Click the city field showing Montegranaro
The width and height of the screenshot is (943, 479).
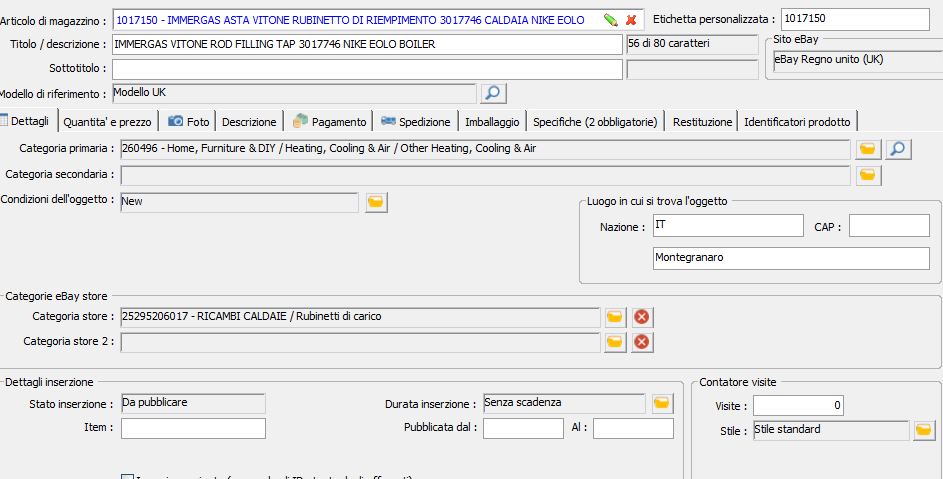tap(791, 258)
